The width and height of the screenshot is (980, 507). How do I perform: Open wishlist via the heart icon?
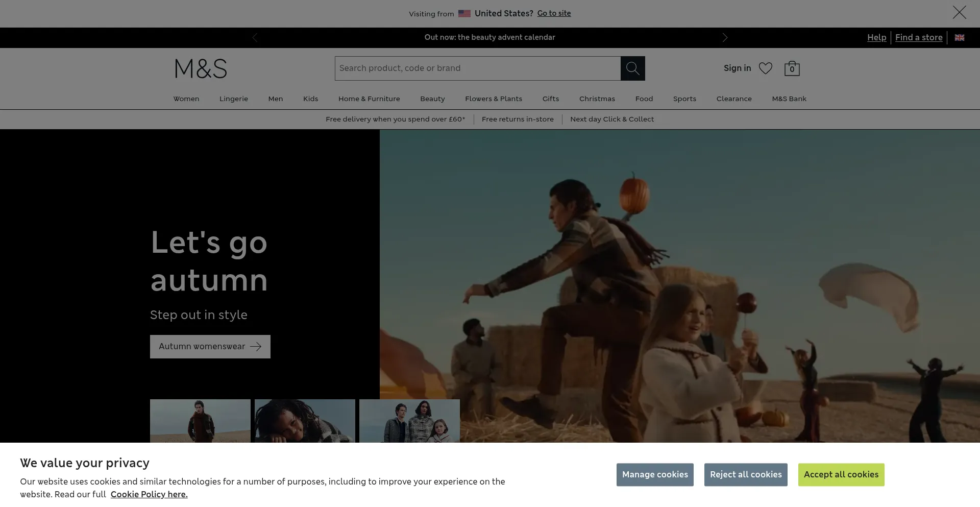pyautogui.click(x=765, y=68)
